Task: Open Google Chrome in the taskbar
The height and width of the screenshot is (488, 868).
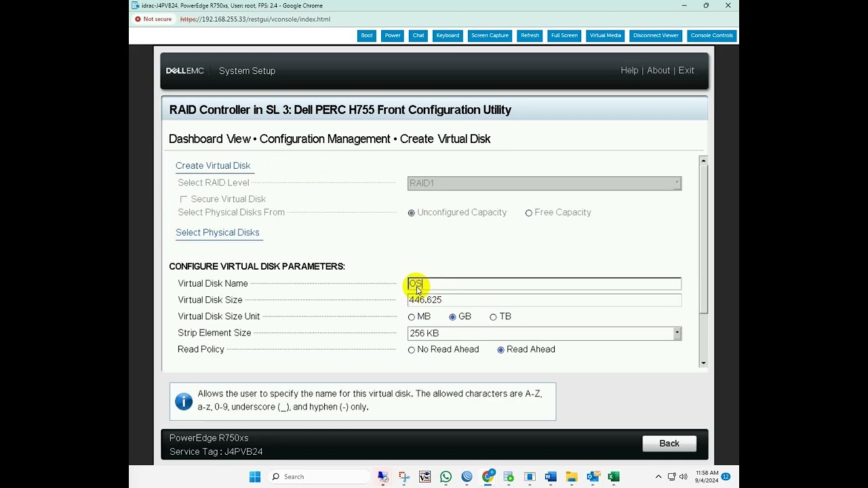Action: 488,476
